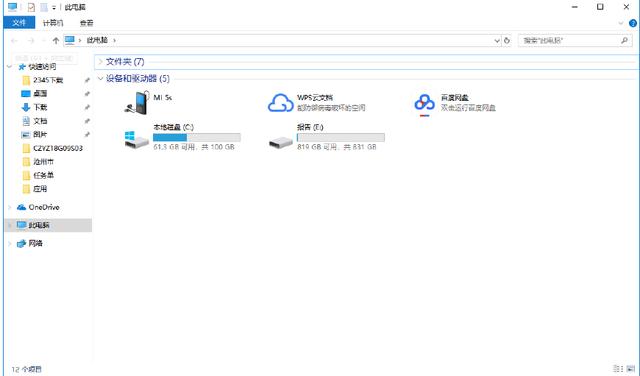The image size is (640, 376).
Task: Open the 任务单 folder in sidebar
Action: 43,175
